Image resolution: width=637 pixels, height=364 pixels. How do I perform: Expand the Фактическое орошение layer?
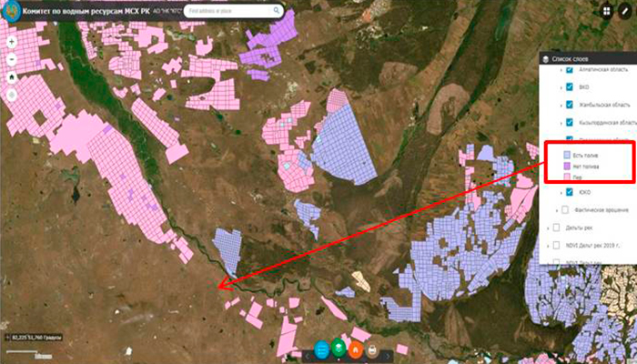point(557,210)
